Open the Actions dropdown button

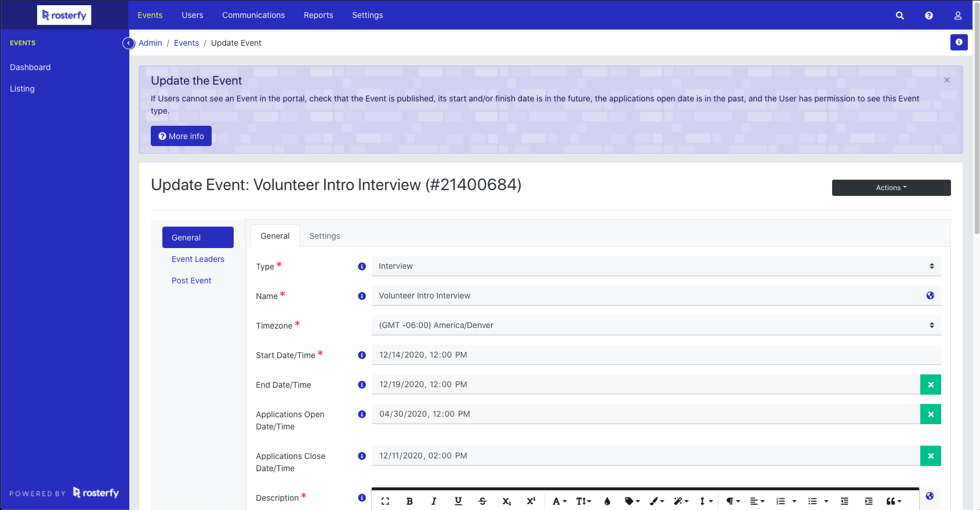(x=891, y=188)
